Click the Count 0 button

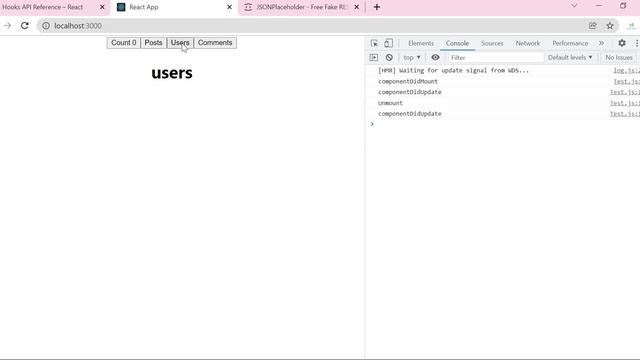(x=124, y=43)
